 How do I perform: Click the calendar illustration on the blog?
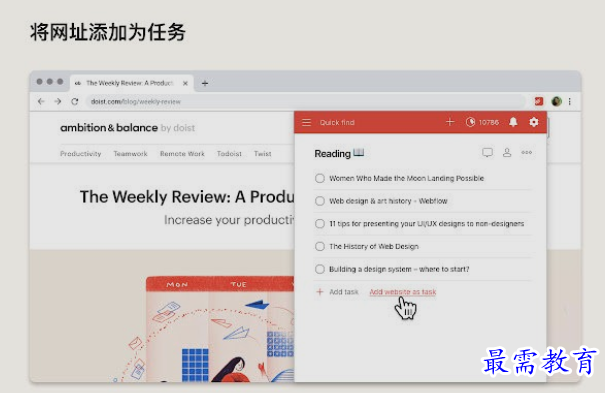(220, 329)
